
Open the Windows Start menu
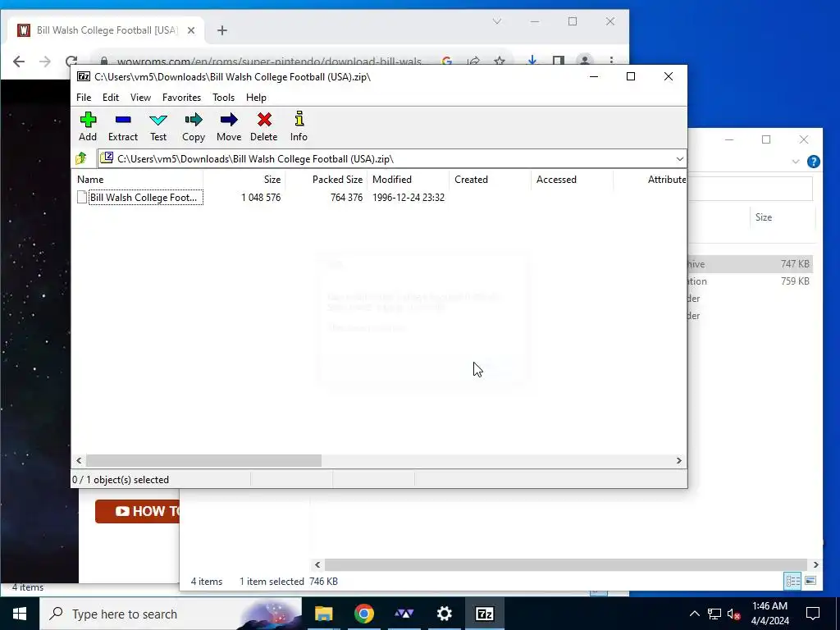click(20, 614)
